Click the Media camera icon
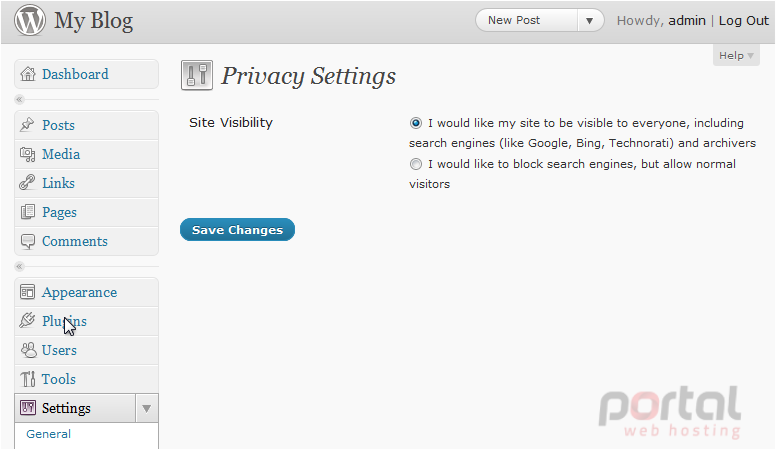The image size is (776, 450). click(x=27, y=154)
